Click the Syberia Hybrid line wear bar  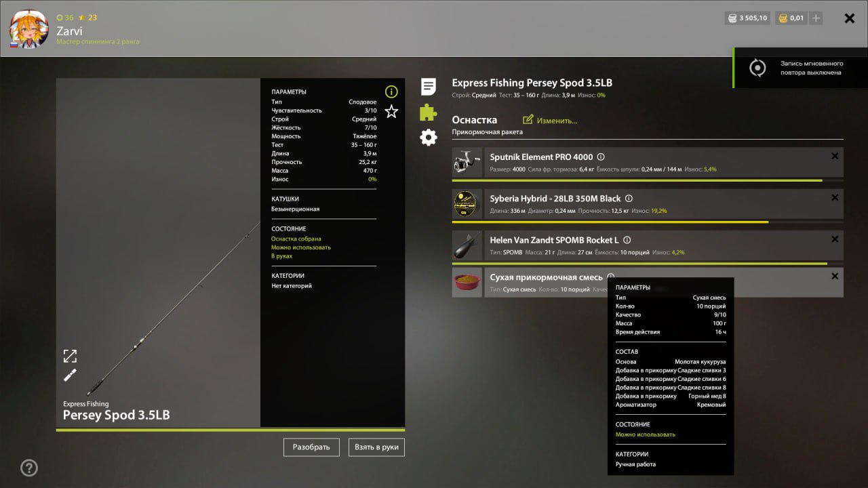click(648, 222)
